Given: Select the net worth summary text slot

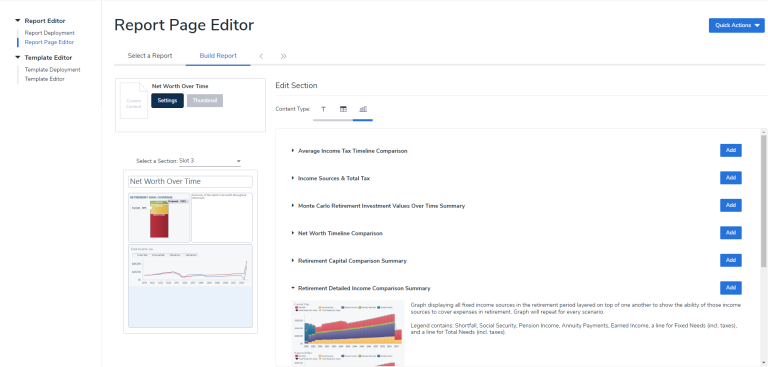Looking at the screenshot, I should [222, 218].
